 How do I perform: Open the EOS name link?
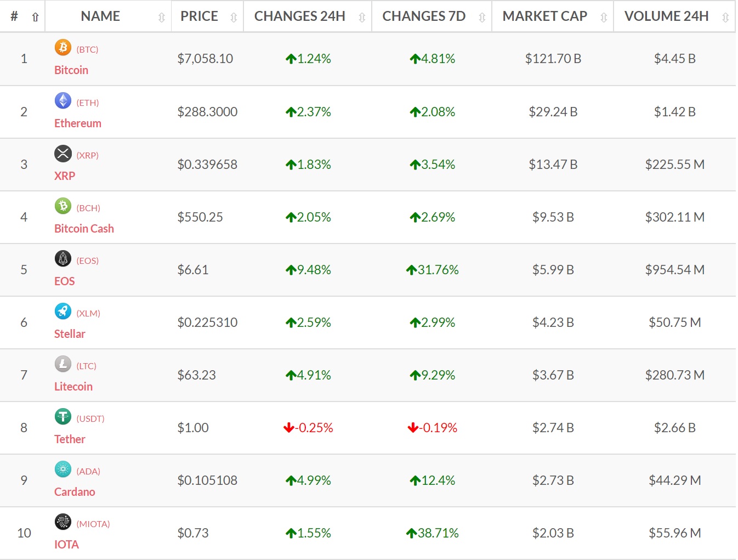point(64,281)
